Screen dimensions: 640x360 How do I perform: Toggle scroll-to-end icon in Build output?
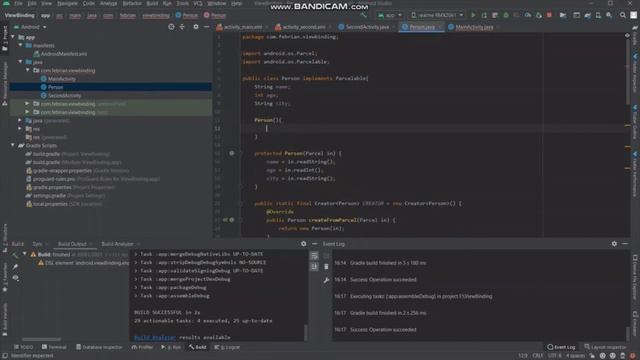click(x=314, y=267)
